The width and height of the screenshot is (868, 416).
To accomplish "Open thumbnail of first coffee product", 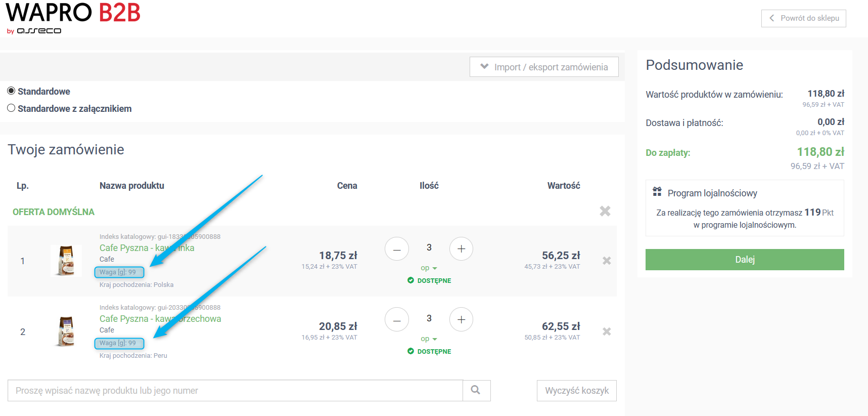I will point(66,261).
